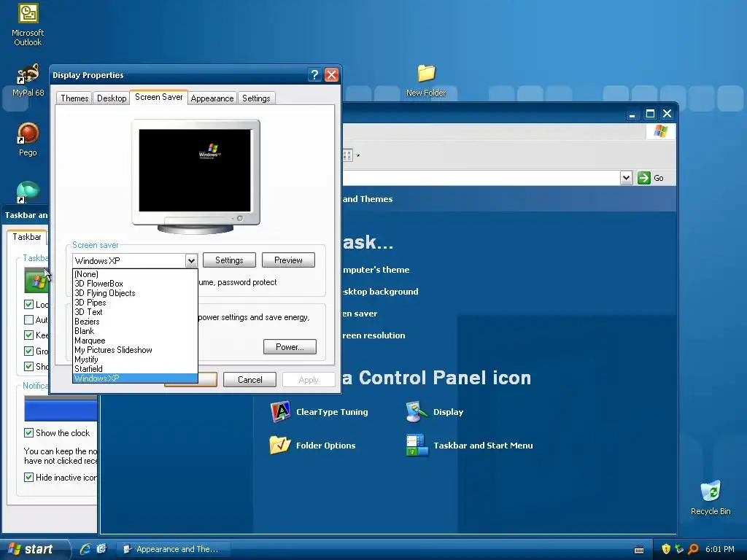747x560 pixels.
Task: Uncheck the Hide inactive icons checkbox
Action: point(28,477)
